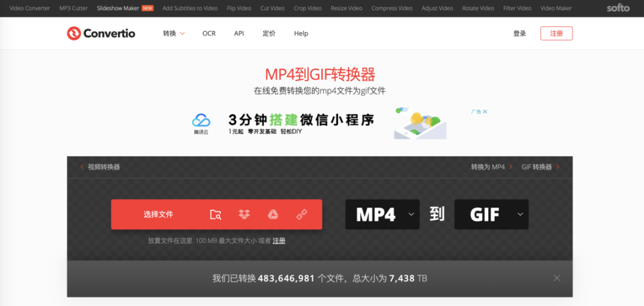This screenshot has width=644, height=306.
Task: Open MP3 Cutter tool
Action: [73, 8]
